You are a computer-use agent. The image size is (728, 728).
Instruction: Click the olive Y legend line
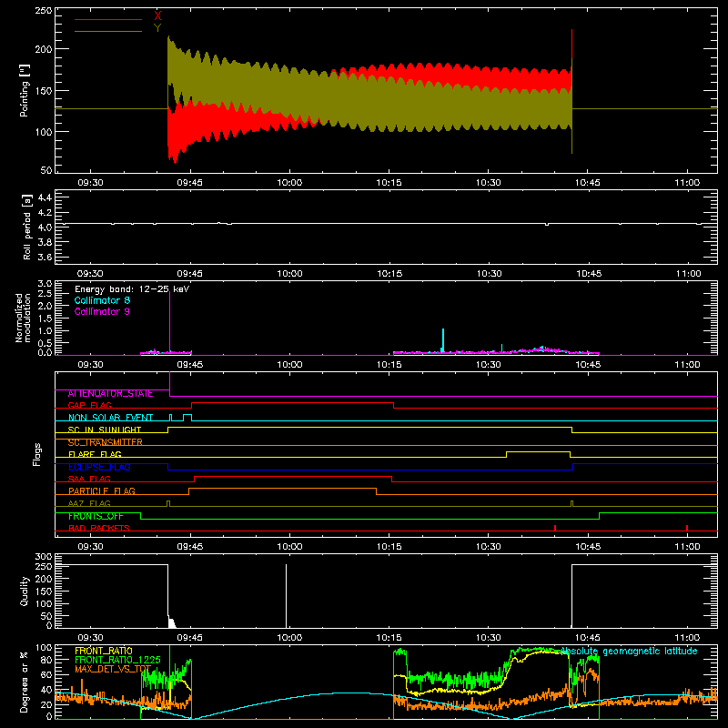point(107,31)
